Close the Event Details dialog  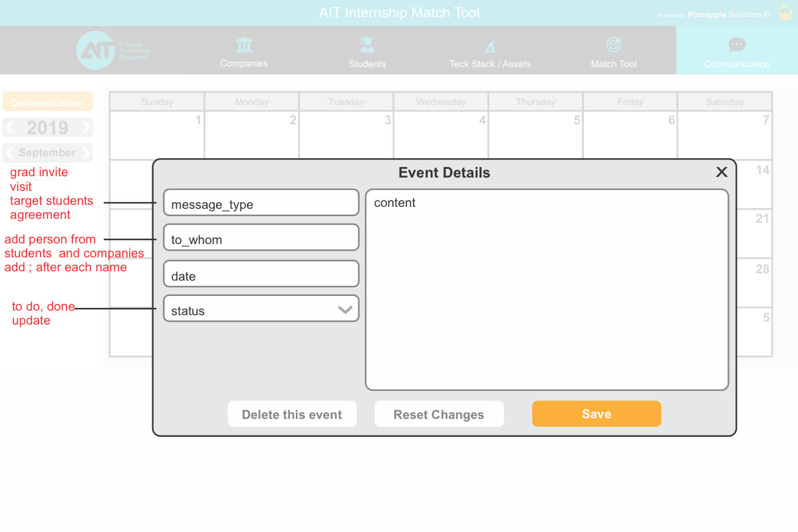722,172
